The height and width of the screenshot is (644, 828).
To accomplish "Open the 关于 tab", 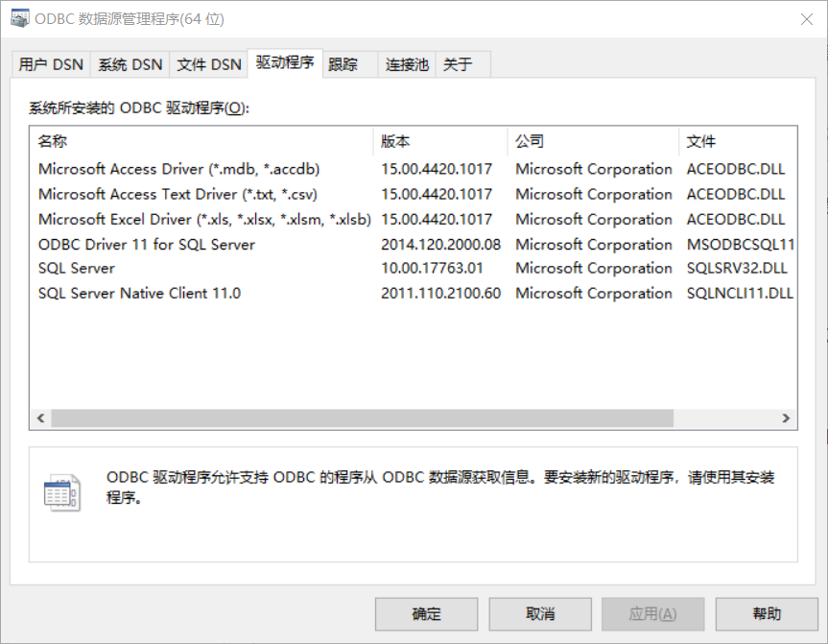I will (463, 64).
